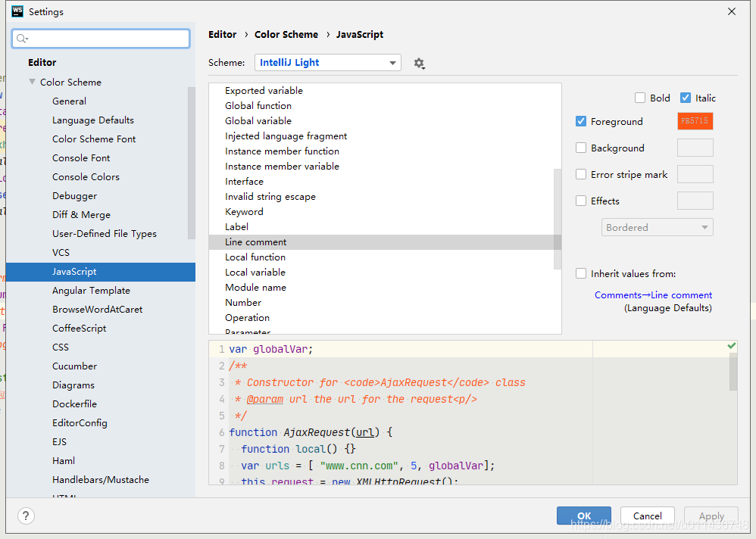Click the sidebar tree scrollbar
The image size is (756, 539).
pos(192,163)
